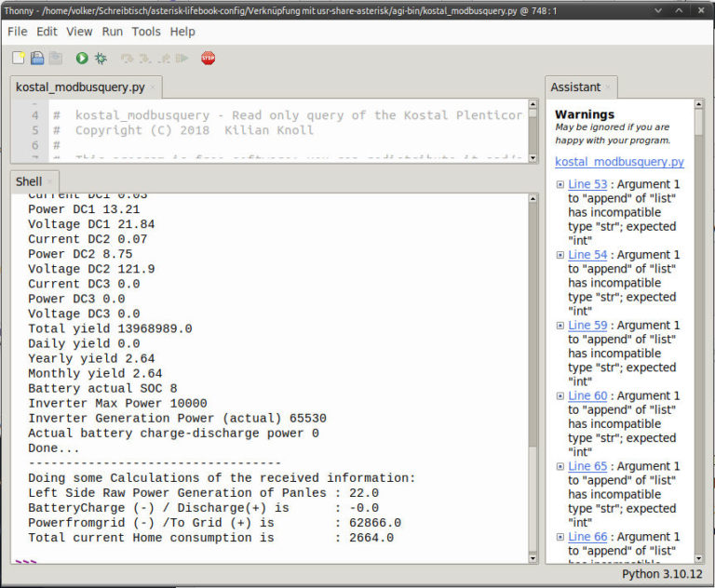Select the Shell tab
Screen dimensions: 715x588
29,181
